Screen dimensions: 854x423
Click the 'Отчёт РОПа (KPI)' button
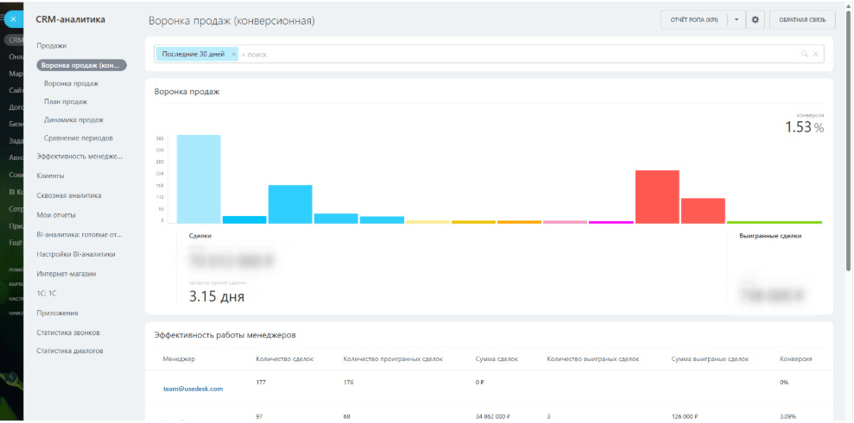tap(694, 20)
